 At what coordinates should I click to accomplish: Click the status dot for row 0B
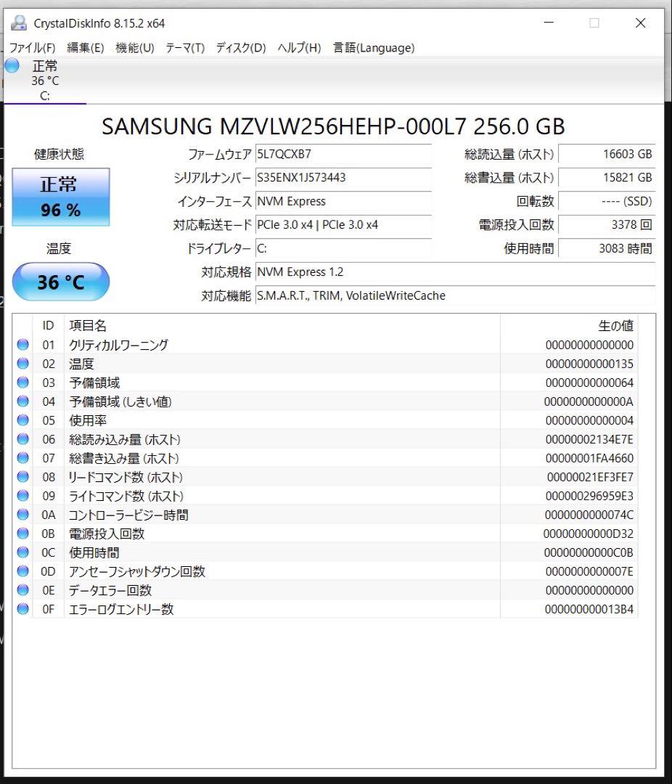(x=22, y=534)
